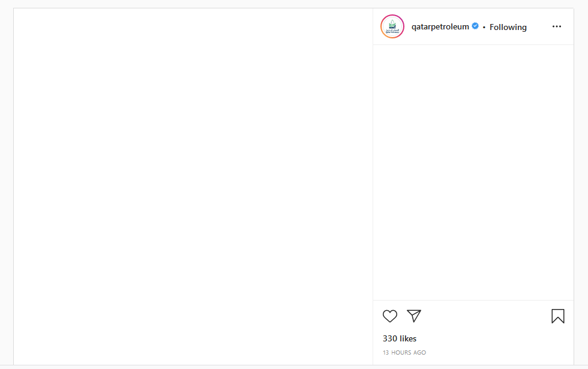Screen dimensions: 588x369
Task: Unfollow by pressing the Following label
Action: [508, 27]
